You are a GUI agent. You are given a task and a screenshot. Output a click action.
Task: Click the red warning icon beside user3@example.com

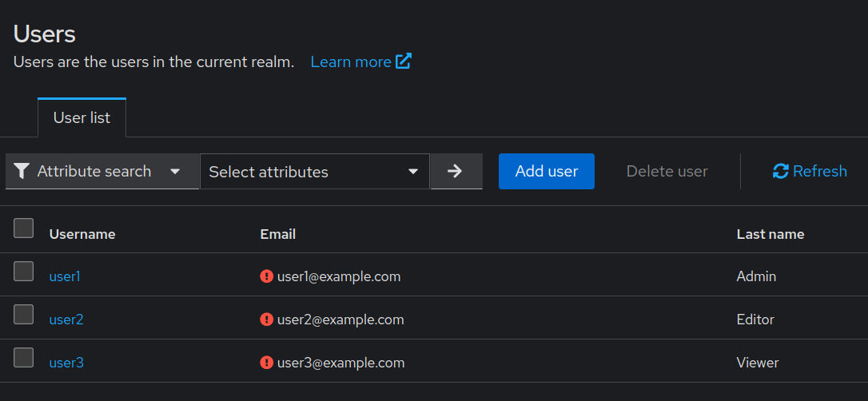pyautogui.click(x=267, y=363)
